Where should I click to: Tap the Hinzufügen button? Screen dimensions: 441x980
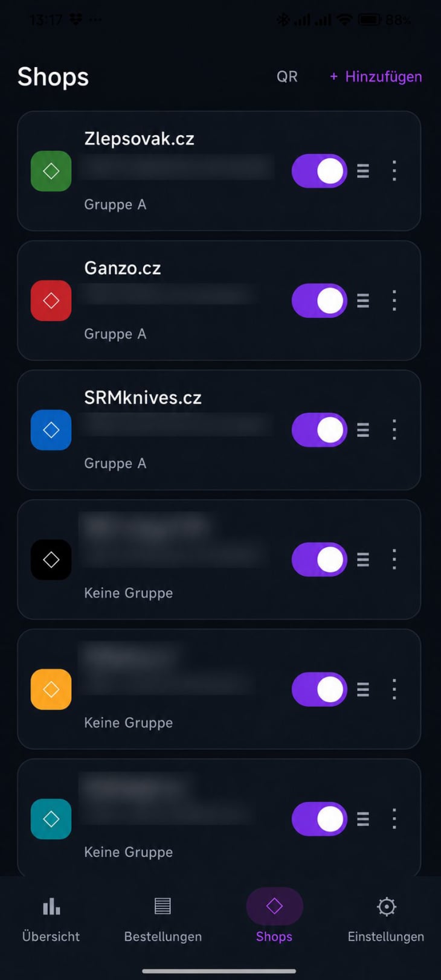[x=376, y=77]
